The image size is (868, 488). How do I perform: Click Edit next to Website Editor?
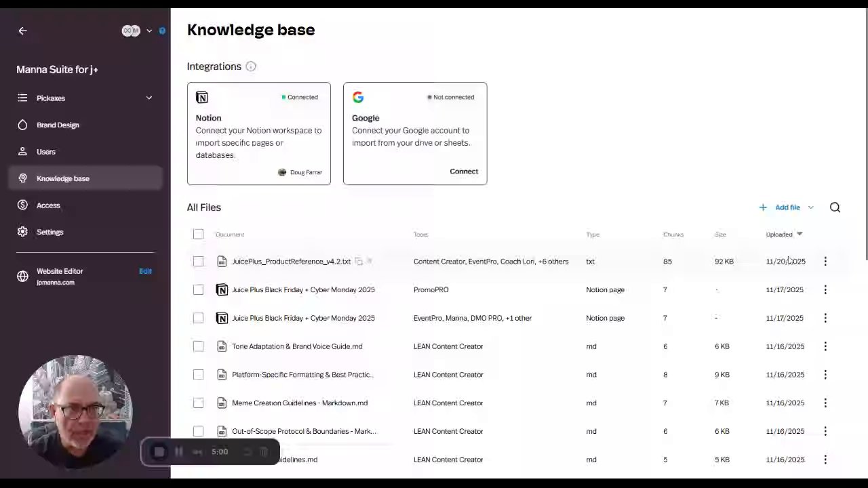click(145, 271)
